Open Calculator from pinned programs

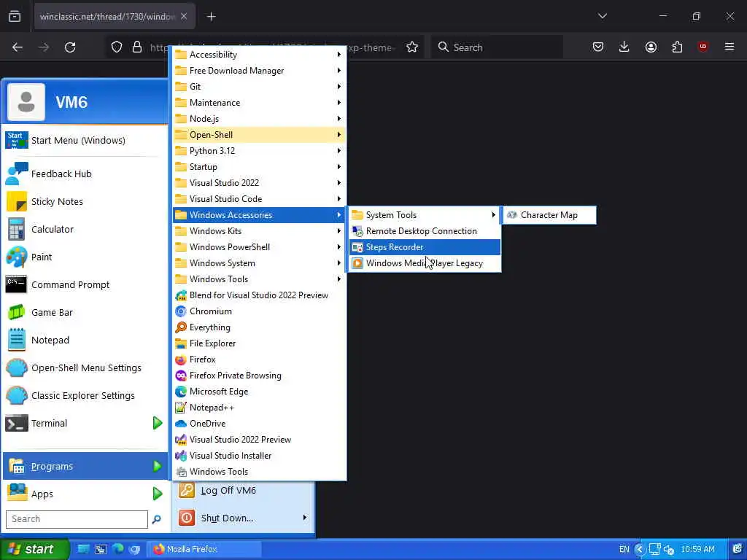click(x=85, y=229)
